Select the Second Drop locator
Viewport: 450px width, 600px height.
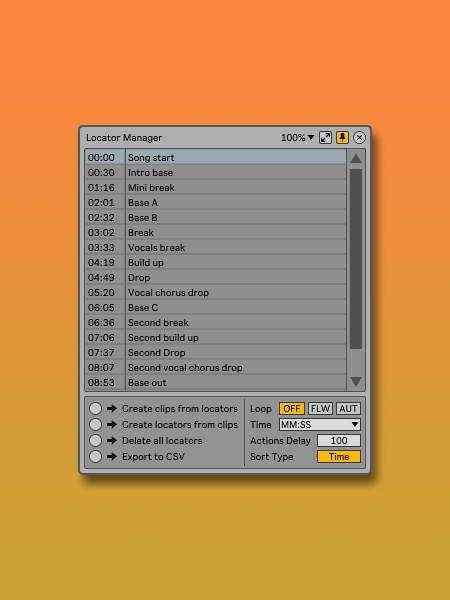pyautogui.click(x=236, y=352)
